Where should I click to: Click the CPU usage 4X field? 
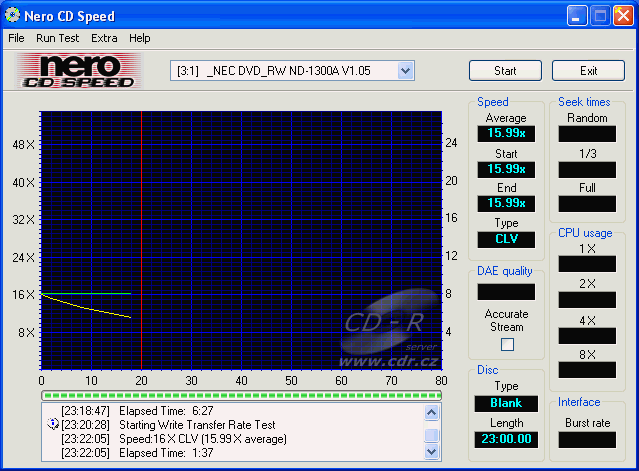tap(587, 336)
